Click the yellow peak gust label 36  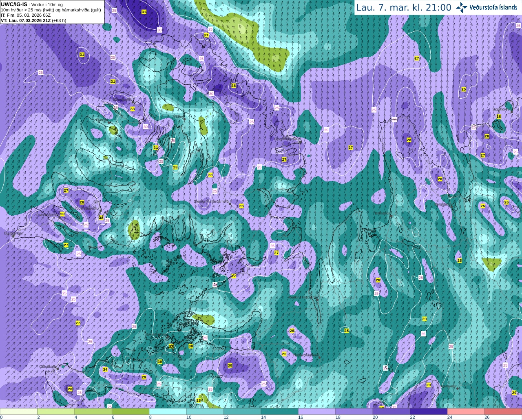[x=234, y=86]
